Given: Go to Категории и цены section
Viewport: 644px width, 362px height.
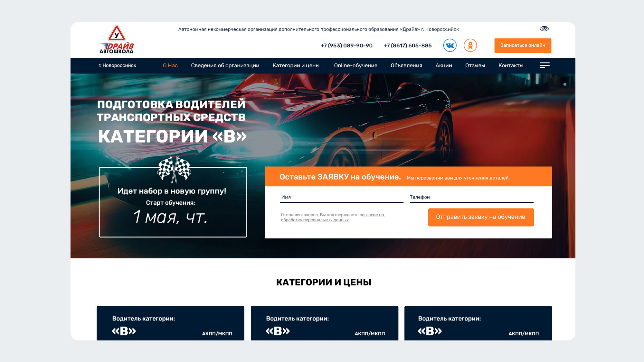Looking at the screenshot, I should pyautogui.click(x=296, y=65).
